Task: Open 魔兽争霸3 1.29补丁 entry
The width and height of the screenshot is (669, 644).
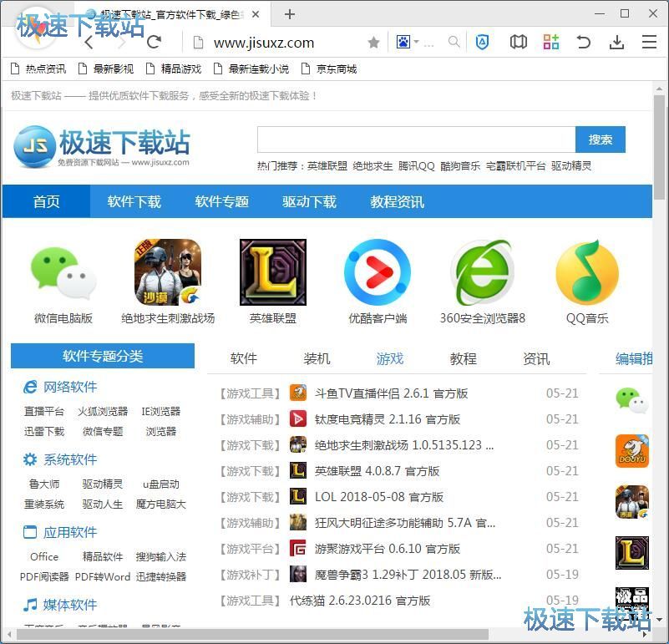Action: click(x=408, y=575)
